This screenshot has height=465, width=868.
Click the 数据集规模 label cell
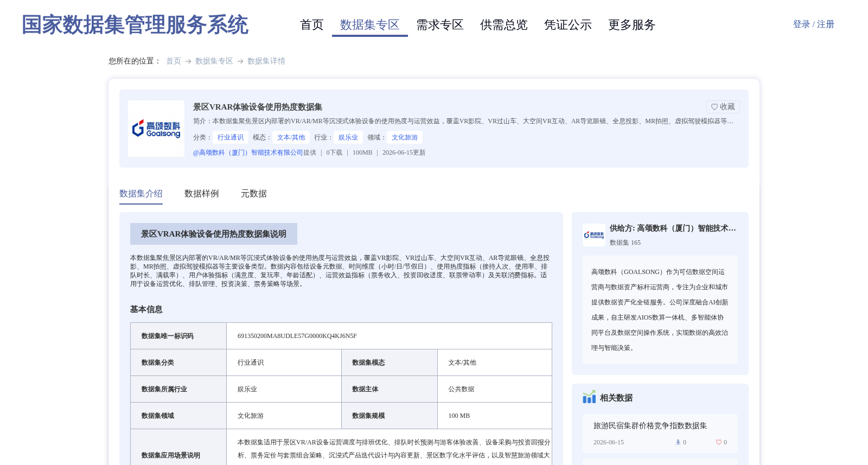(x=390, y=416)
